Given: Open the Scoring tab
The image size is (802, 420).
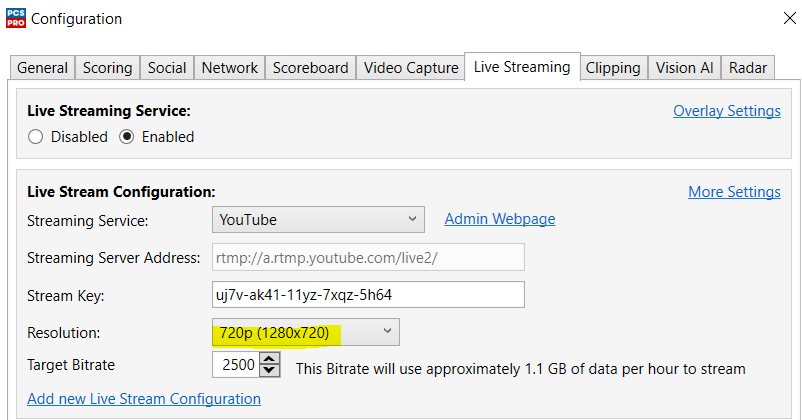Looking at the screenshot, I should click(107, 68).
